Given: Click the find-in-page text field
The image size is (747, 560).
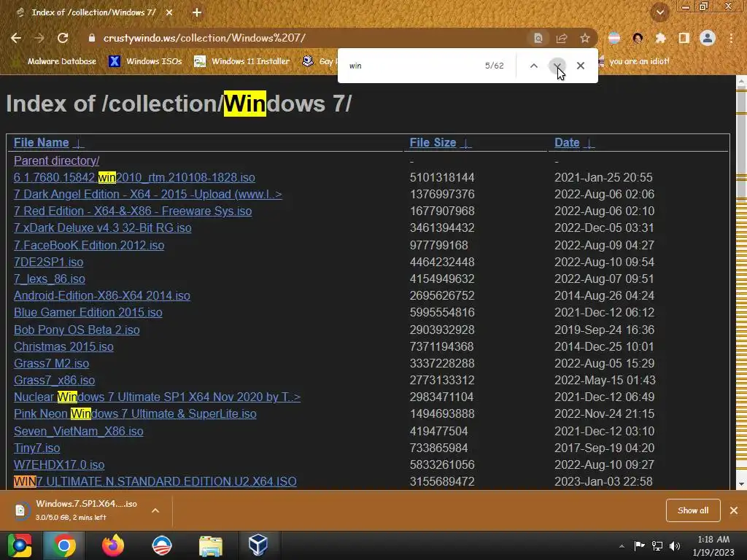Looking at the screenshot, I should tap(412, 66).
